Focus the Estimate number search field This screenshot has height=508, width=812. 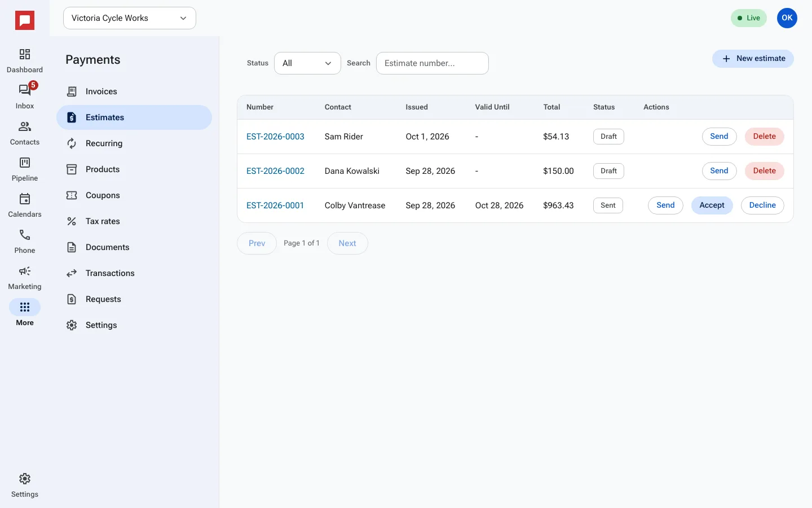tap(433, 63)
